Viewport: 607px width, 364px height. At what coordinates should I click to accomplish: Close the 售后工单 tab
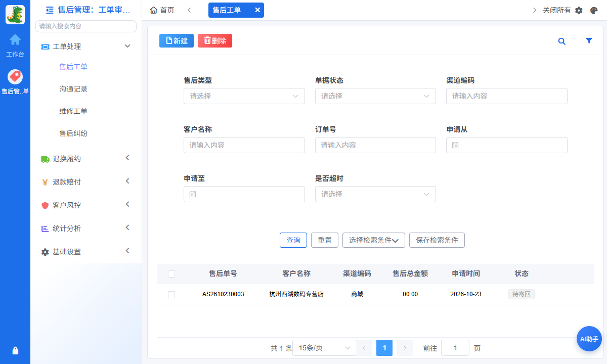(x=257, y=10)
